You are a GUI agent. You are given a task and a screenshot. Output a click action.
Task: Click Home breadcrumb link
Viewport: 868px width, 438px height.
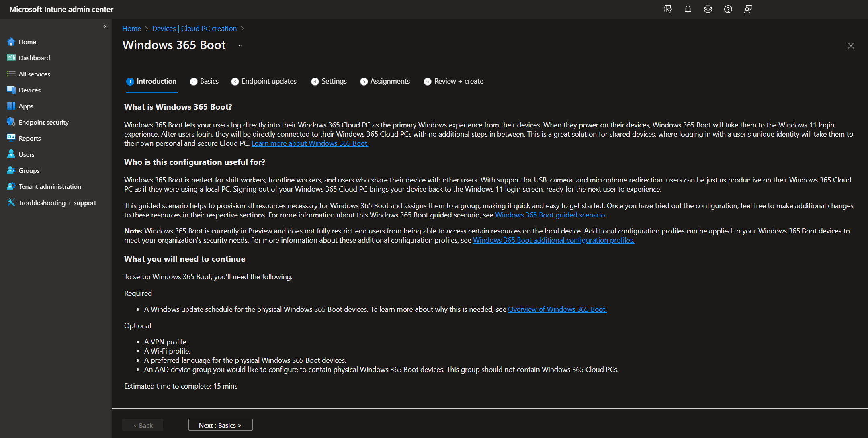(x=132, y=29)
